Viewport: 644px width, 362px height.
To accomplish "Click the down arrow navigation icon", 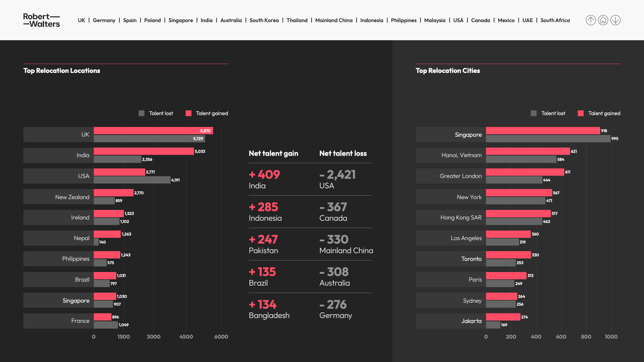I will point(615,20).
